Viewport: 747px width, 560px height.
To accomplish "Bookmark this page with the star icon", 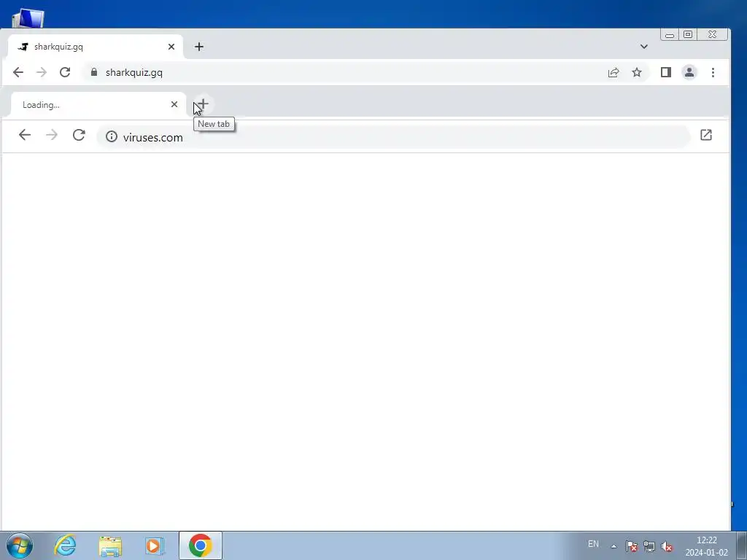I will [x=637, y=72].
